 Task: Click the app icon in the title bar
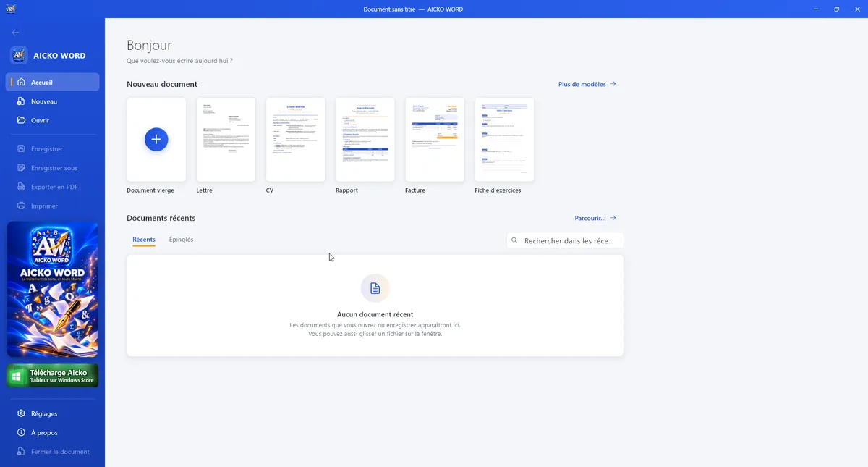pos(11,9)
